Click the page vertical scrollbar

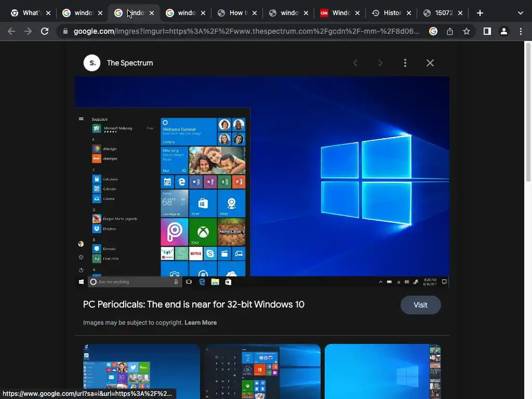click(528, 112)
